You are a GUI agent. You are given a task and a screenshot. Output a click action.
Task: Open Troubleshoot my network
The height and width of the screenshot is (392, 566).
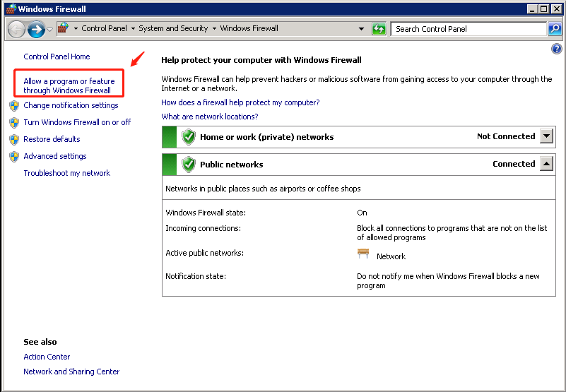67,173
